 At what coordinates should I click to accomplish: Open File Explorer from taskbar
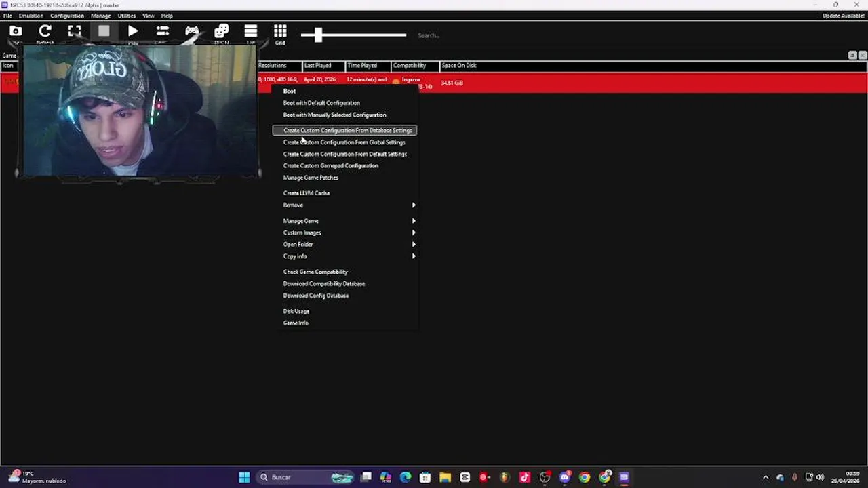[x=445, y=477]
